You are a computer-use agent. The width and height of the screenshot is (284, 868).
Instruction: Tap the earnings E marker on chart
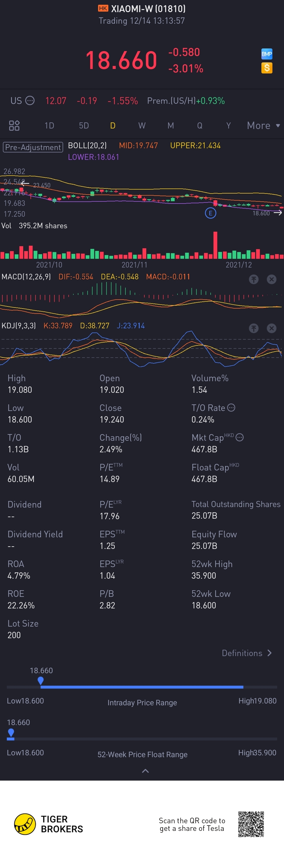211,213
